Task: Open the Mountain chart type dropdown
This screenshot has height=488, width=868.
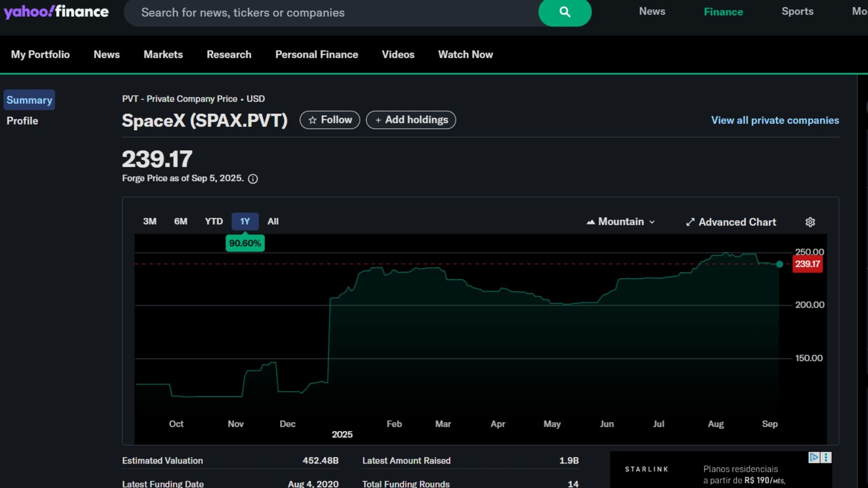Action: (x=621, y=221)
